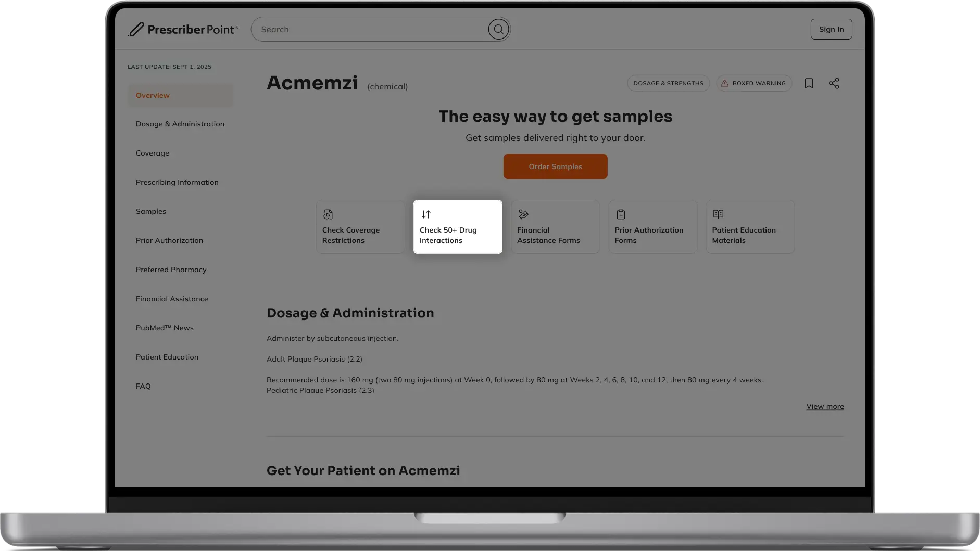
Task: Open Financial Assistance Forms card
Action: [x=555, y=227]
